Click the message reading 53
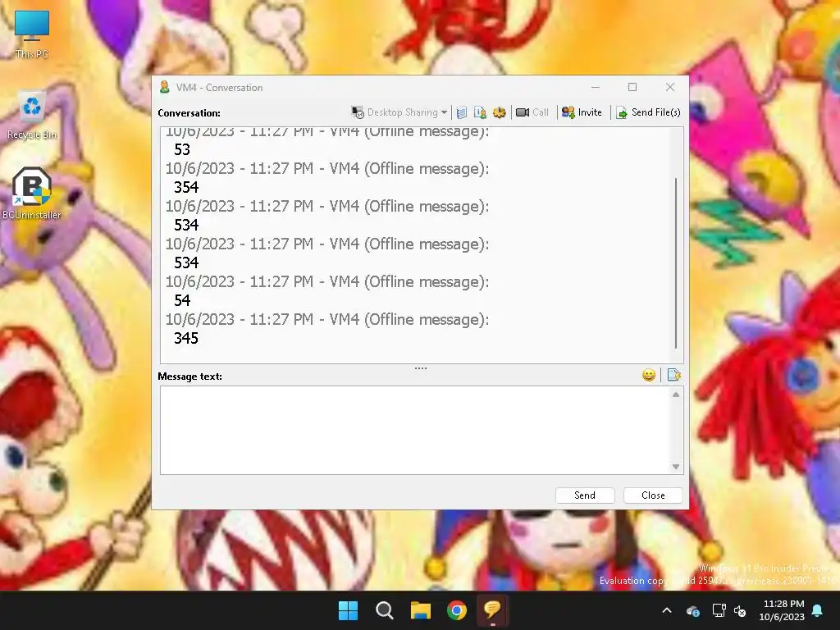The height and width of the screenshot is (630, 840). pos(182,149)
